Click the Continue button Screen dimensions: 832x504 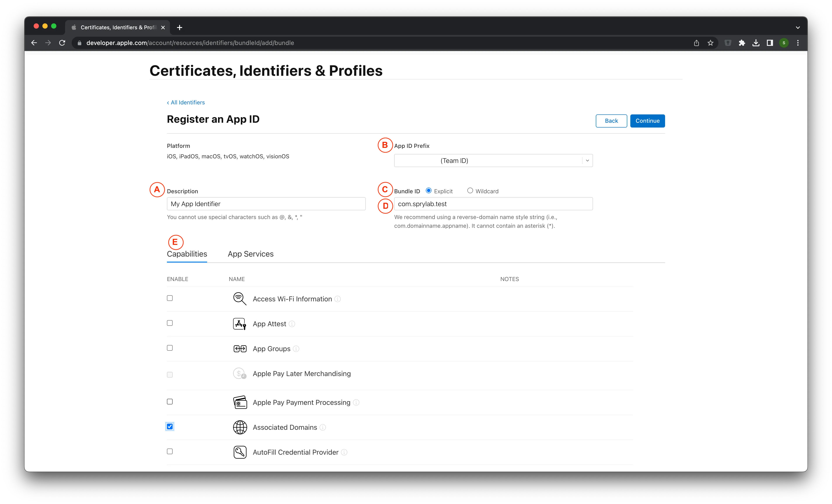coord(647,121)
